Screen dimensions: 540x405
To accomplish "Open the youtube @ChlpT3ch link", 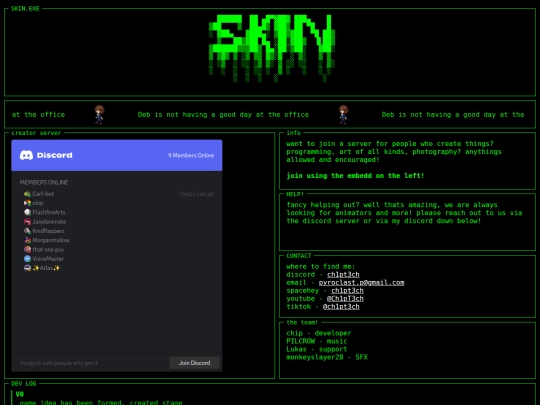I will (345, 299).
